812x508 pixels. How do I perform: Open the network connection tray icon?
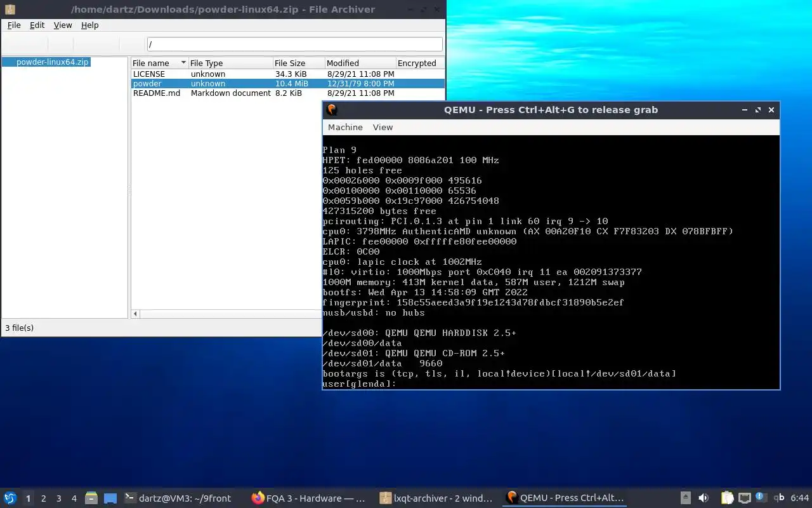click(745, 498)
